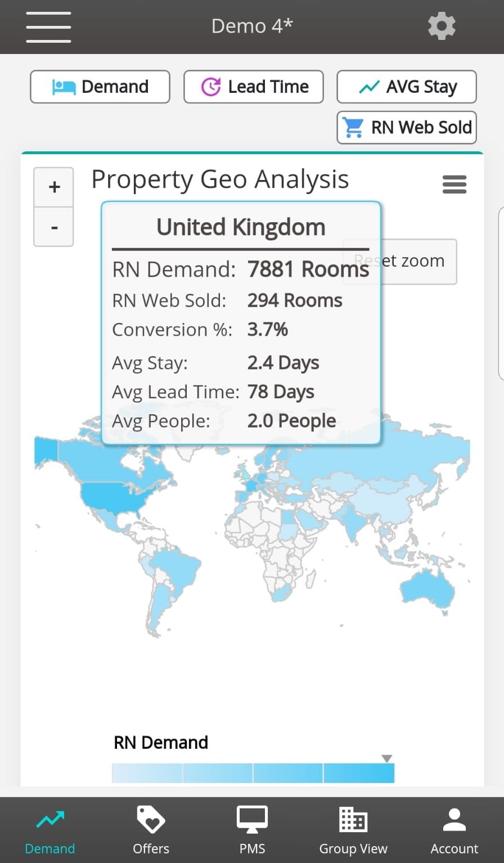Click the PMS monitor icon
Screen dimensions: 504x863
tap(252, 819)
